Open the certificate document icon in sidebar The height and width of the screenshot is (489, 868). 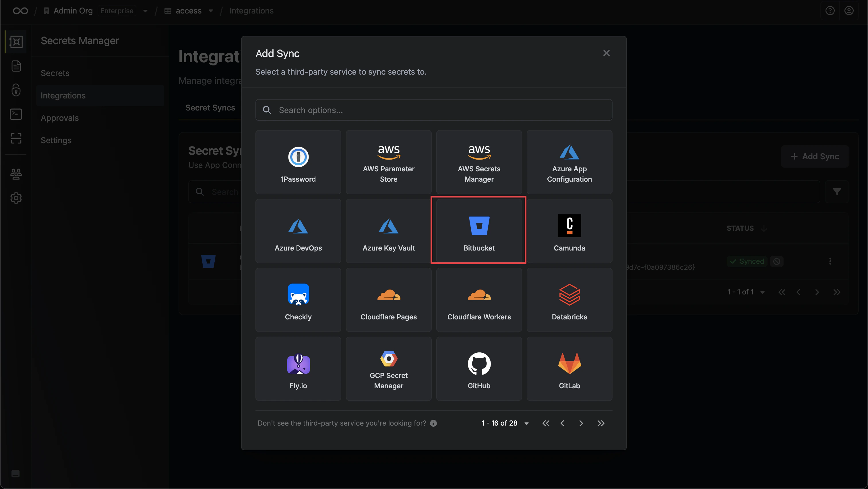click(16, 66)
